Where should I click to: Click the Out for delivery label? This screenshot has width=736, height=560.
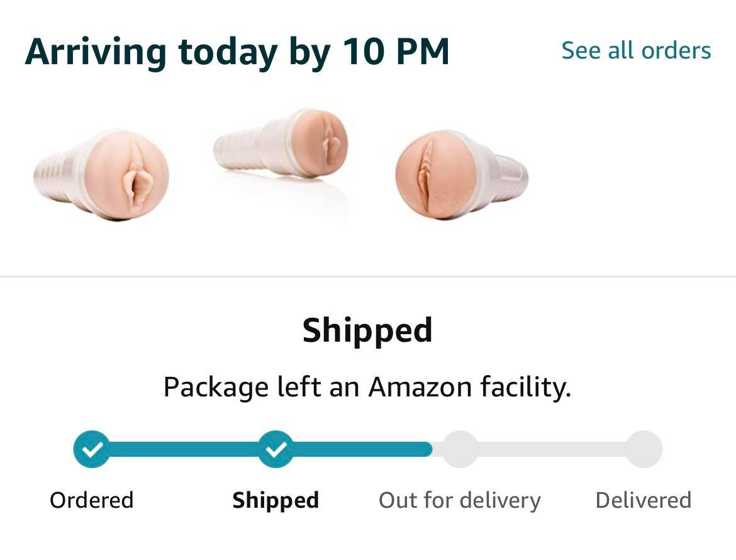click(459, 499)
